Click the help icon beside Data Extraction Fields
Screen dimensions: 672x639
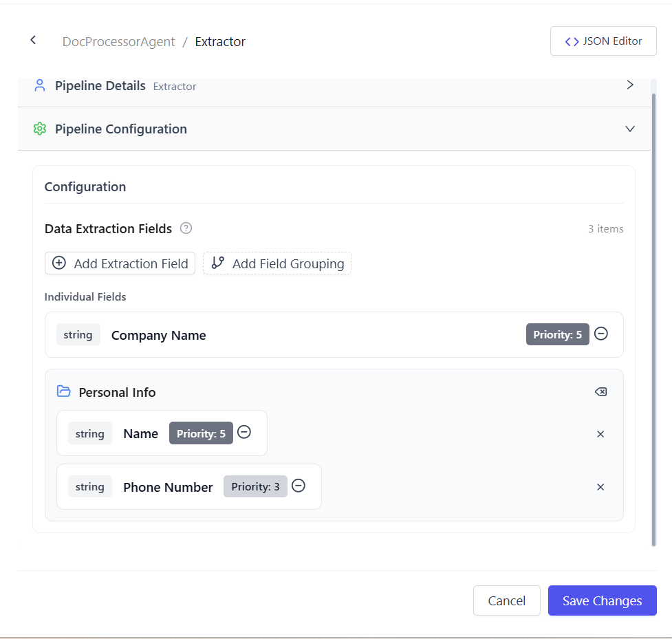tap(186, 228)
